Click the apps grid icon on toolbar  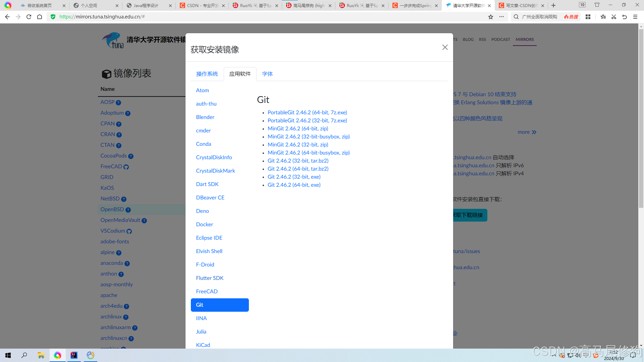(588, 17)
